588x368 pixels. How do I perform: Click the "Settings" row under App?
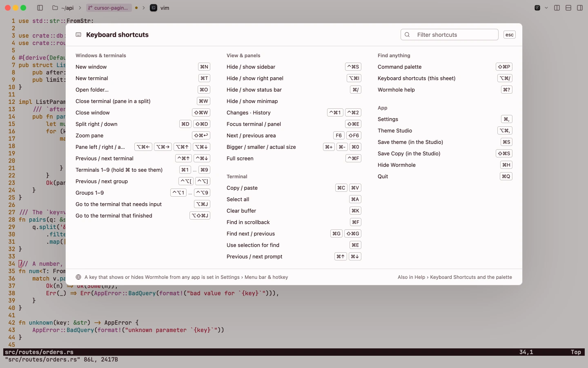click(x=445, y=119)
